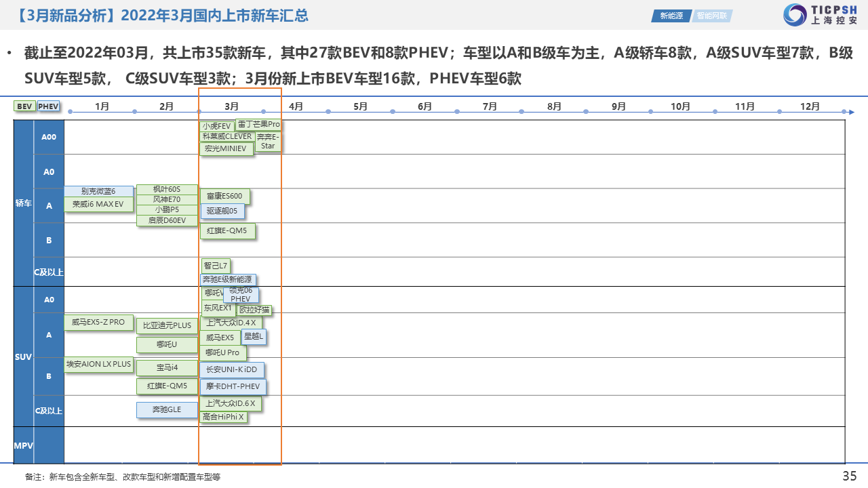Select the 奔驰GLE entry
This screenshot has height=488, width=868.
166,409
